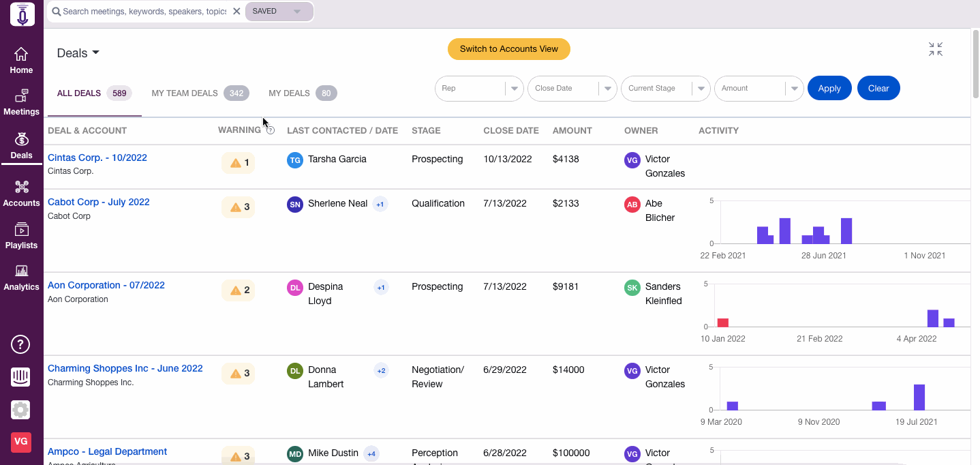Open Meetings from the sidebar

[x=21, y=102]
